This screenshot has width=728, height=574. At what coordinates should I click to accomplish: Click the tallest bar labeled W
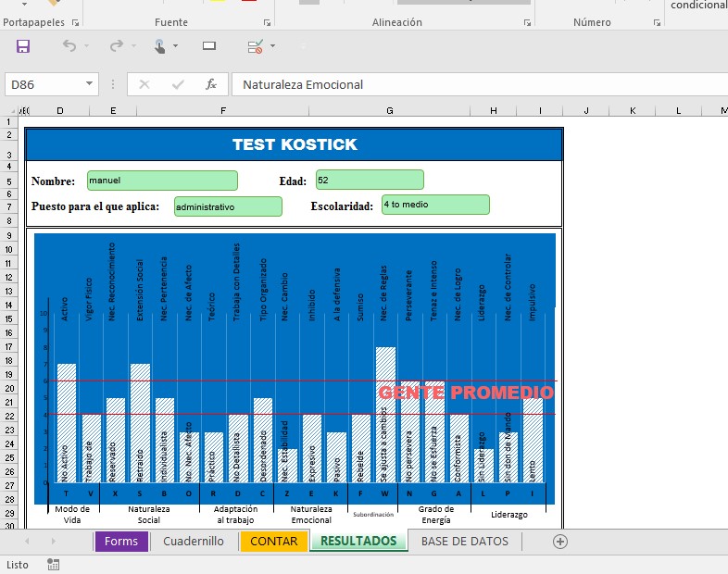[x=385, y=415]
